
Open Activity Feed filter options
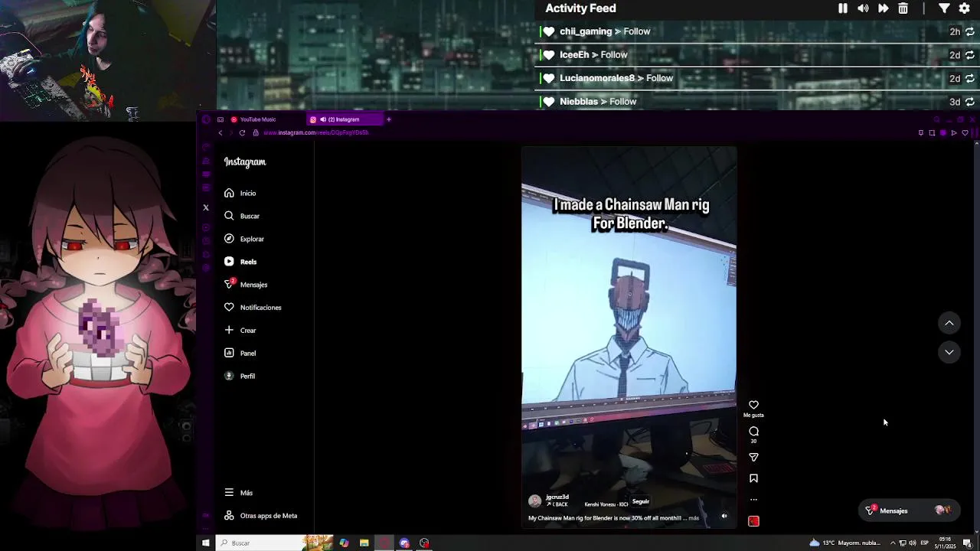pyautogui.click(x=944, y=8)
